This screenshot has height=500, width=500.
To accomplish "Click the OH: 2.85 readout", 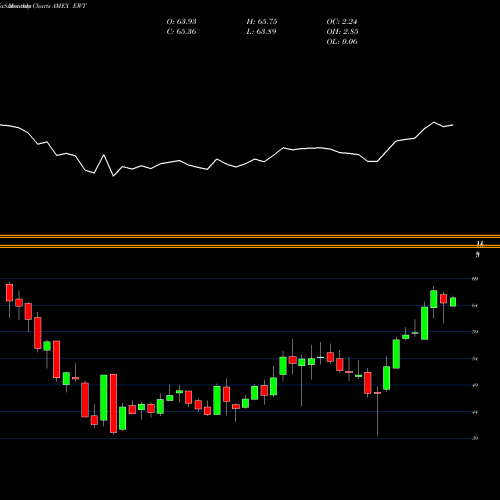I will (342, 32).
